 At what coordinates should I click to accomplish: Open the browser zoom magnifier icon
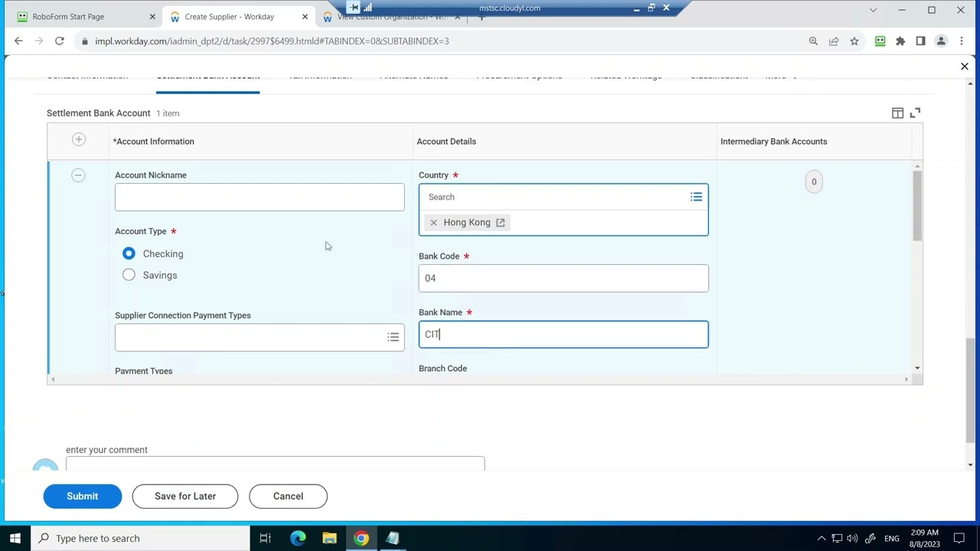(x=813, y=41)
